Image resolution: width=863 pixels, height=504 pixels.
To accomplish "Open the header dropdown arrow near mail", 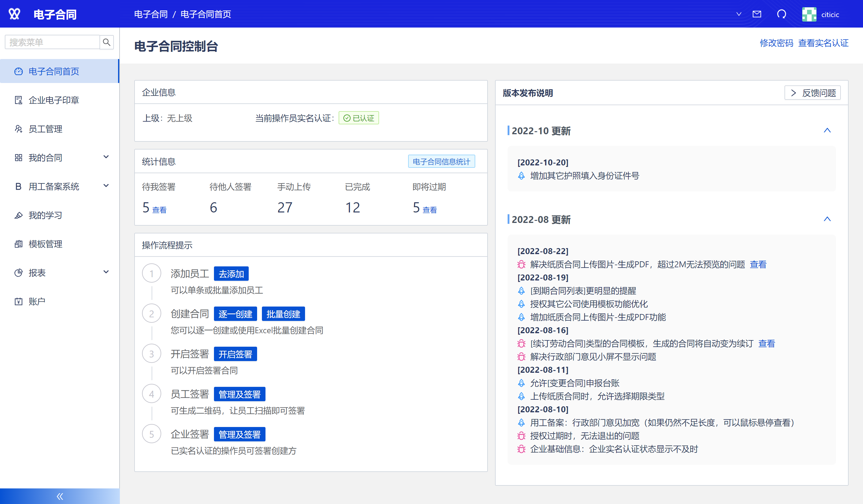I will coord(739,14).
